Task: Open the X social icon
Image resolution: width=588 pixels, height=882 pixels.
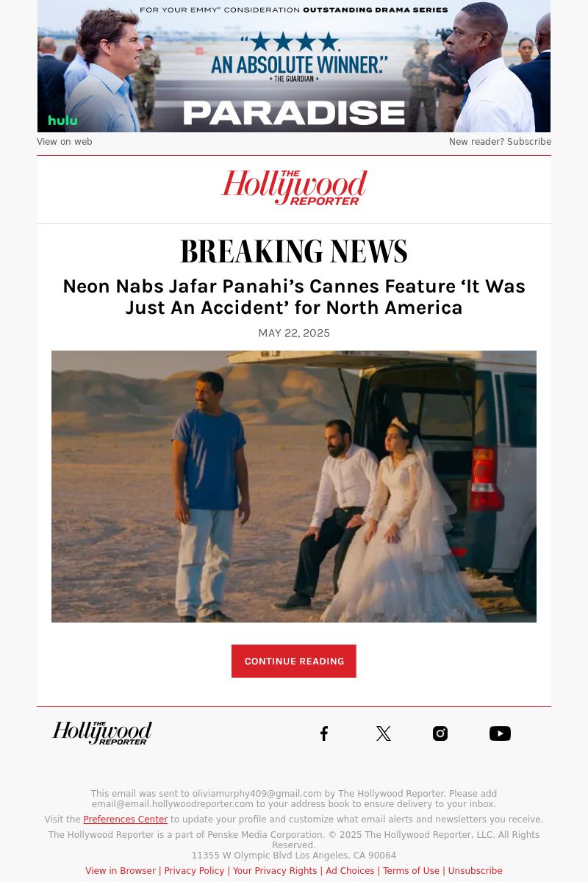Action: (383, 734)
